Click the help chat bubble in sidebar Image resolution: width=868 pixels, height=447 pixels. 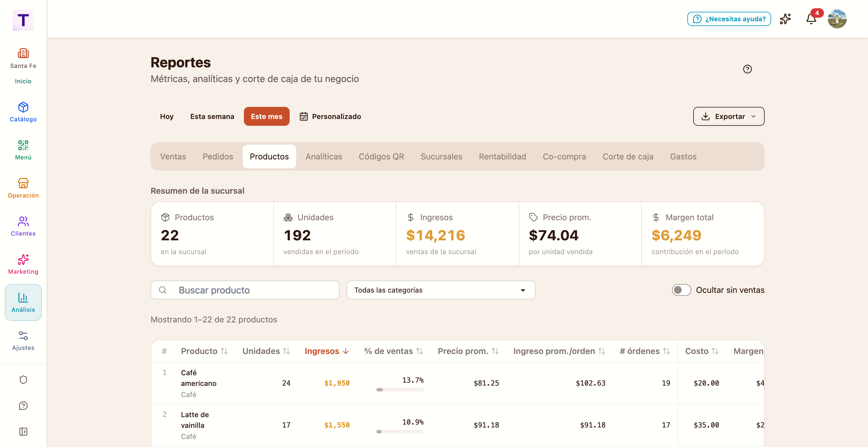click(23, 406)
